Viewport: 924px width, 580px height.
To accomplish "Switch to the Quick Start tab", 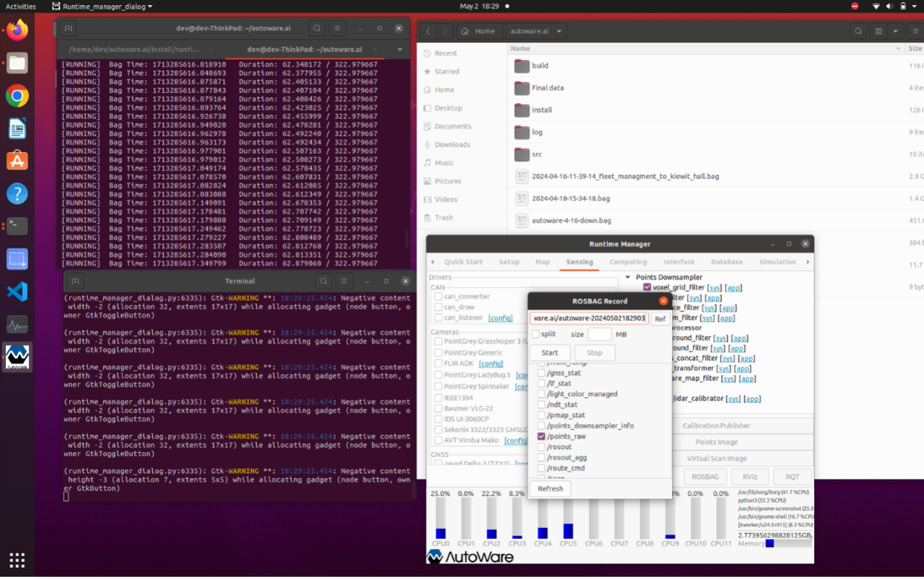I will pyautogui.click(x=463, y=262).
